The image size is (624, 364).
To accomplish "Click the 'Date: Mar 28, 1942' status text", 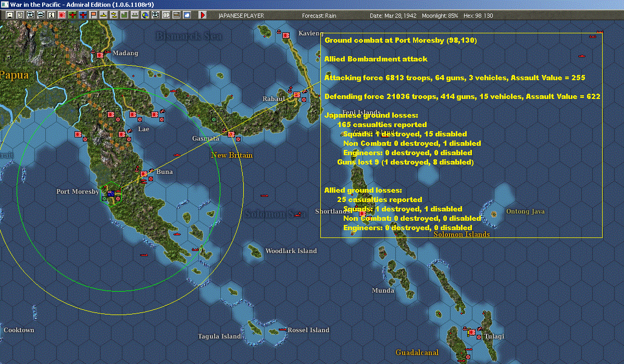I will (393, 16).
